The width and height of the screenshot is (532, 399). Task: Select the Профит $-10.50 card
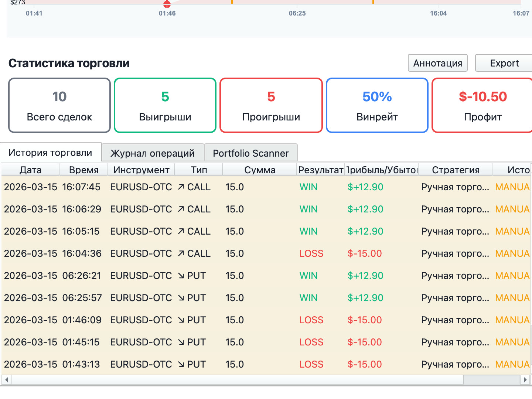click(482, 105)
